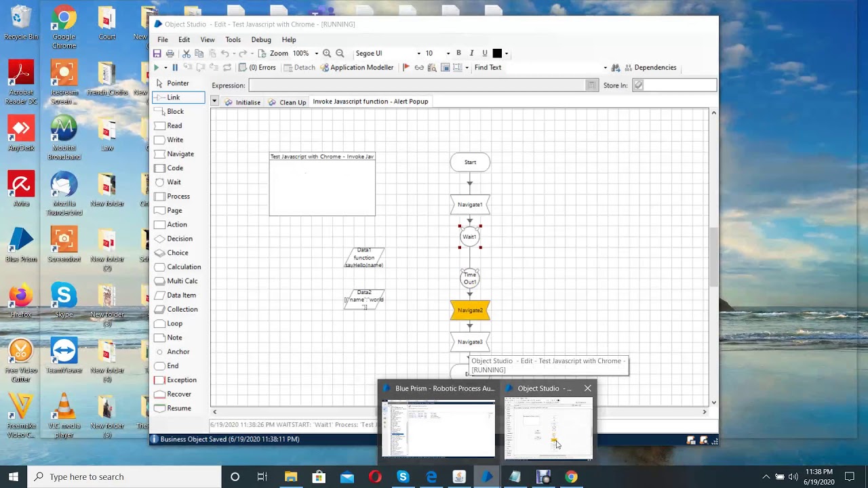Open the font color dropdown arrow

[507, 54]
